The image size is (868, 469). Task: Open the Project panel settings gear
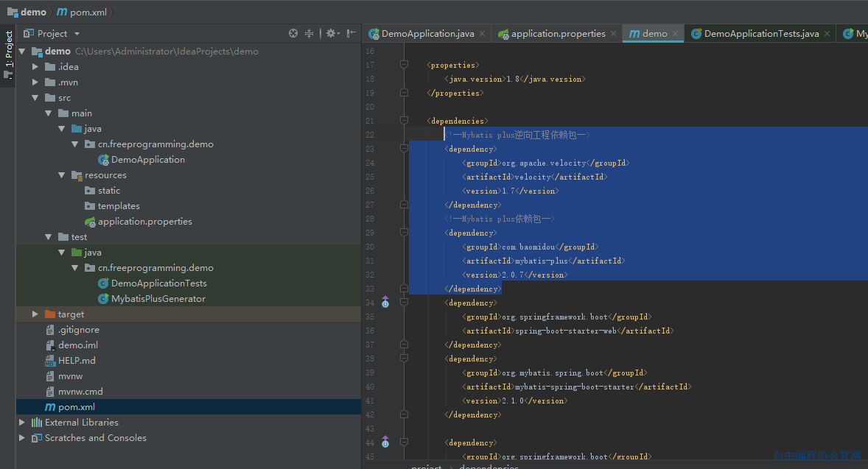pyautogui.click(x=332, y=33)
